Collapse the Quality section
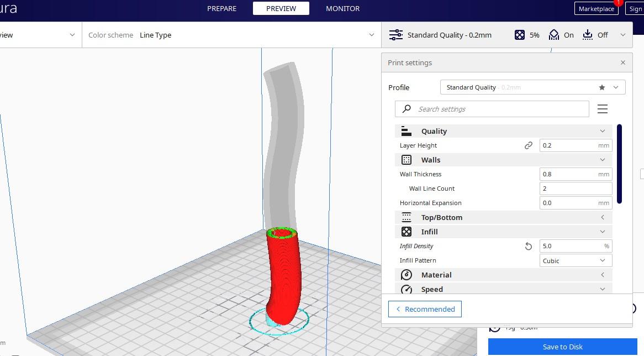 (x=602, y=131)
